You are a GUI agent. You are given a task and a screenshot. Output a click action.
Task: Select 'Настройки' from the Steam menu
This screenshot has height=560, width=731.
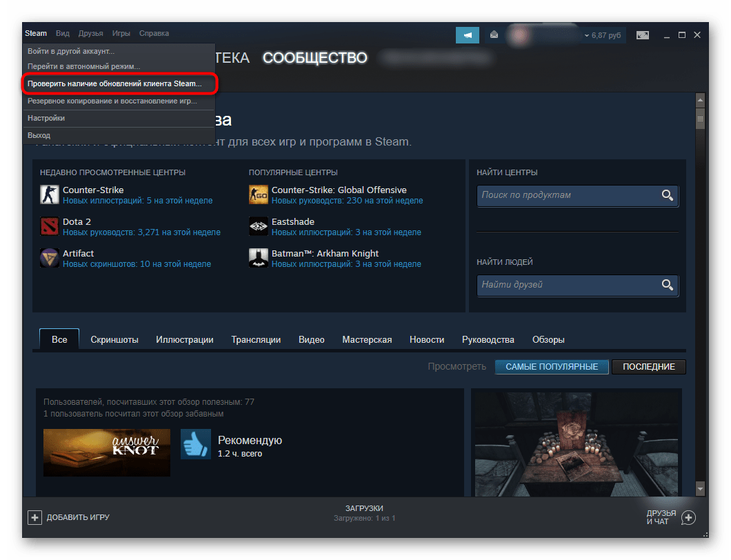(46, 118)
